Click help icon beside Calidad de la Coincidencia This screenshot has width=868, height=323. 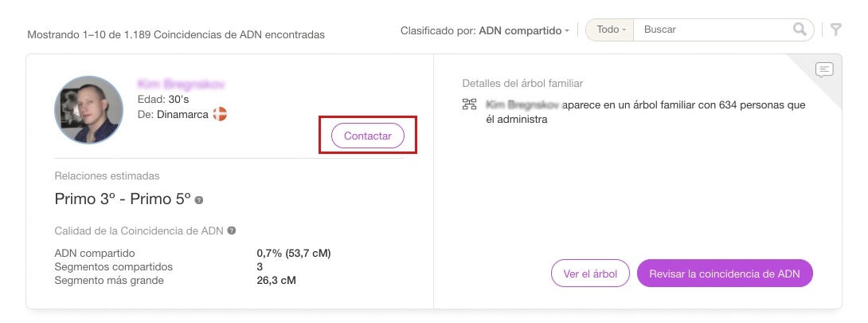231,230
